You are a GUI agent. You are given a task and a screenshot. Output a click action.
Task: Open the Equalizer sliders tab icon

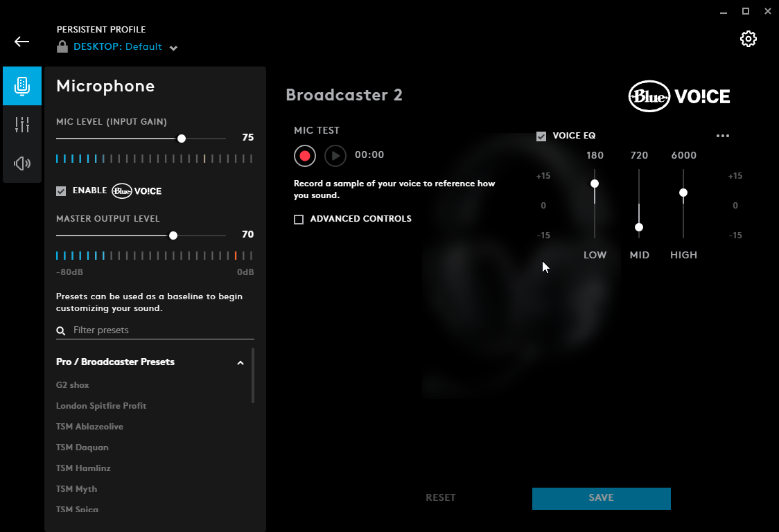22,125
